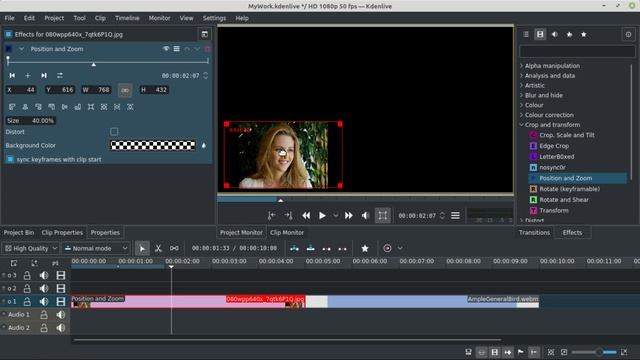
Task: Open the Background Color checkered swatch
Action: 153,145
